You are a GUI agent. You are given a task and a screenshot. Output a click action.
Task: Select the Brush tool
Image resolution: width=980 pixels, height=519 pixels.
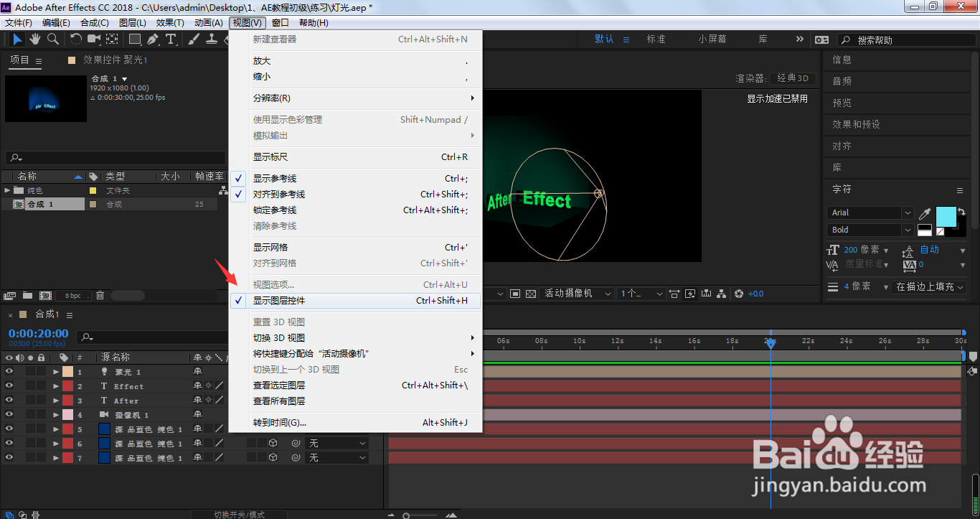(194, 39)
